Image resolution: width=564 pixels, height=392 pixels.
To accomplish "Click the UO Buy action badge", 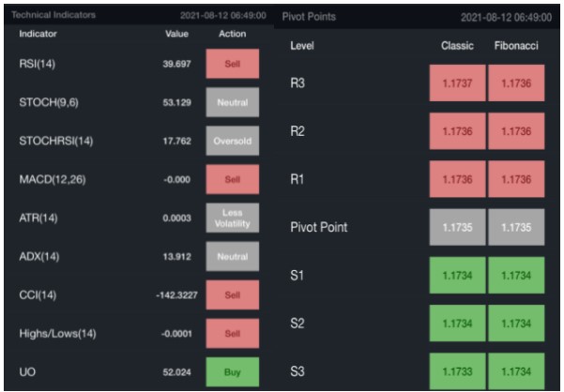I will (232, 371).
